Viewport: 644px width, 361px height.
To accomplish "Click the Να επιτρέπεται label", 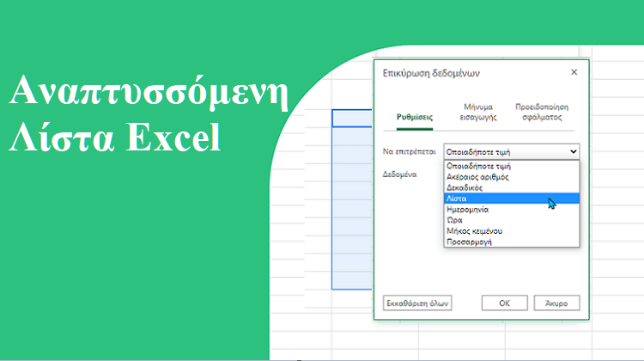I will click(409, 152).
